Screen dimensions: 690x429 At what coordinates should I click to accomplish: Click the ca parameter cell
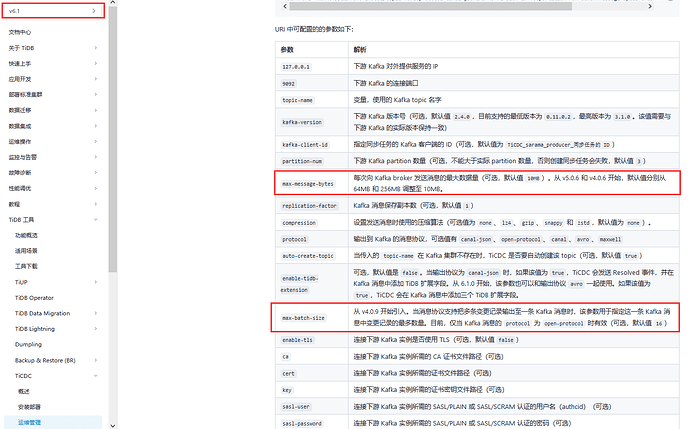pos(312,356)
